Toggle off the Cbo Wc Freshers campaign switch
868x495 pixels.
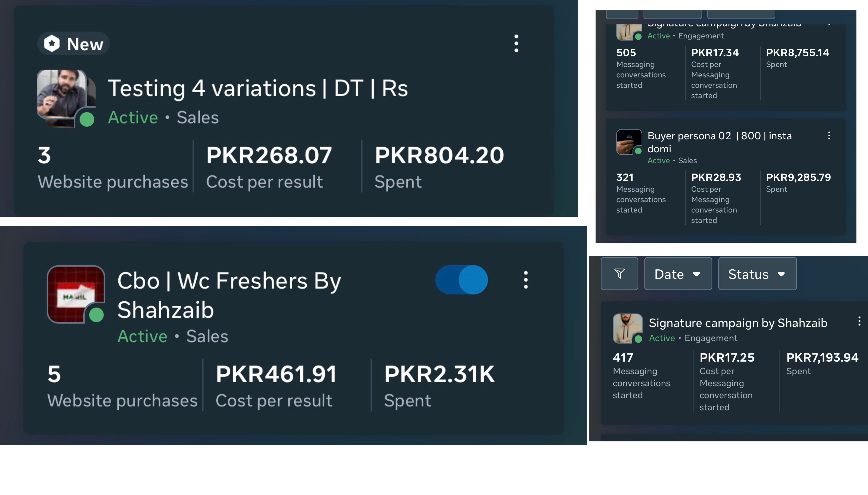tap(461, 280)
